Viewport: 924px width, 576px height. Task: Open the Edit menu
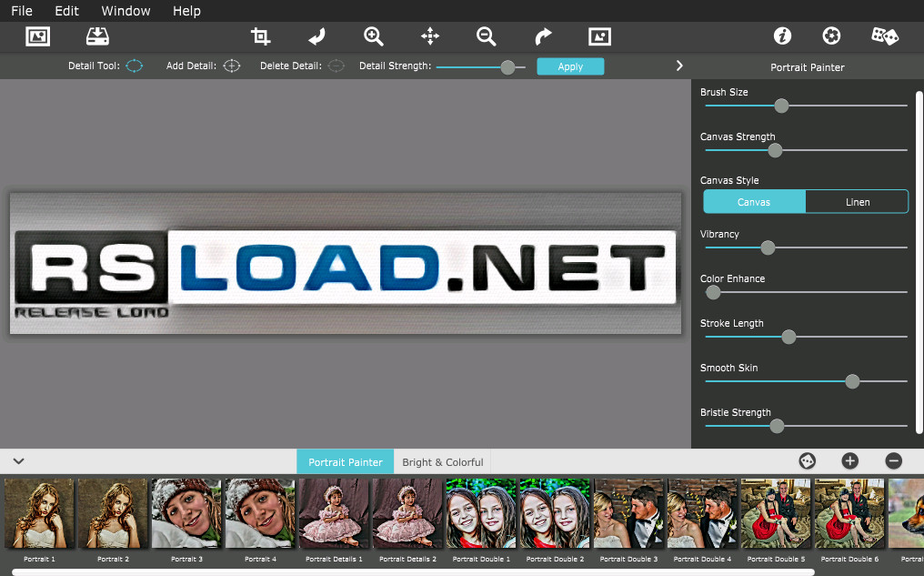point(66,11)
